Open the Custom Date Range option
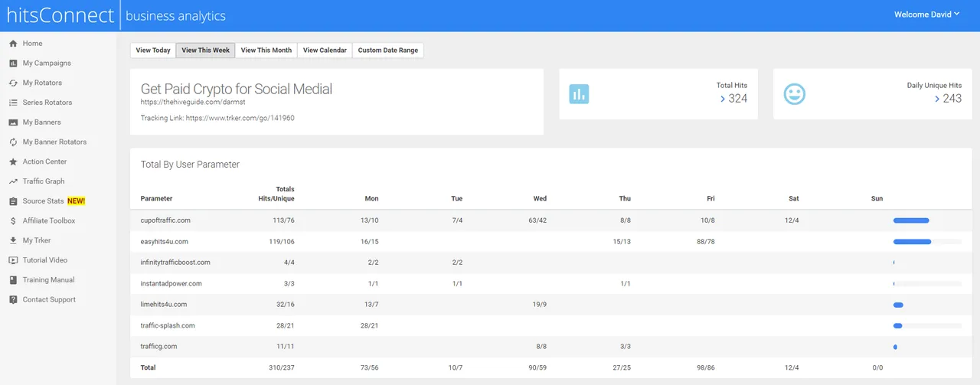 (x=387, y=51)
